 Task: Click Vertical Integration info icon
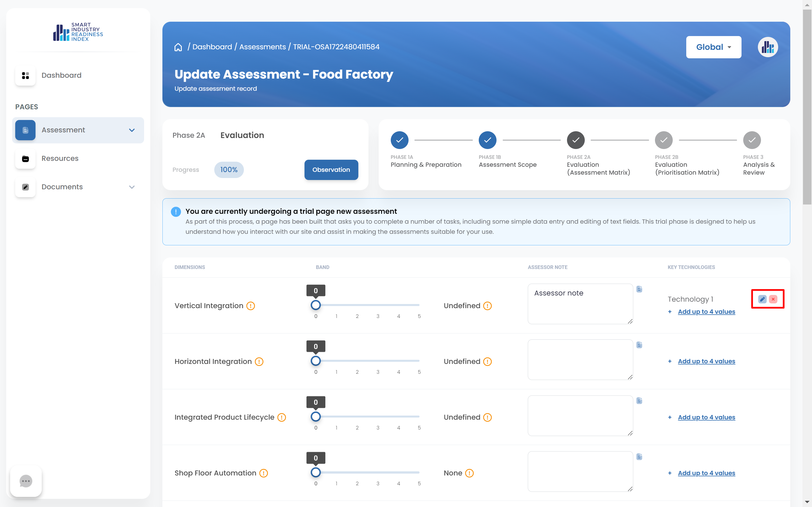pyautogui.click(x=251, y=306)
